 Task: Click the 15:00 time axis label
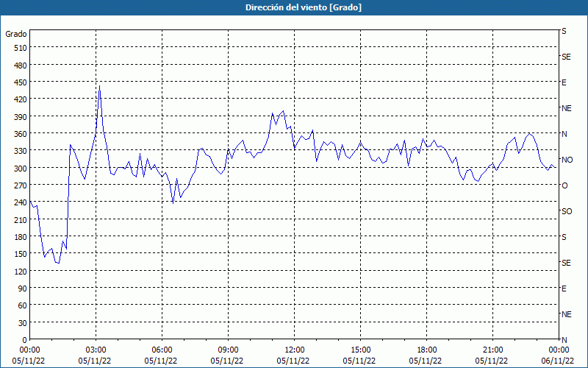pyautogui.click(x=360, y=350)
